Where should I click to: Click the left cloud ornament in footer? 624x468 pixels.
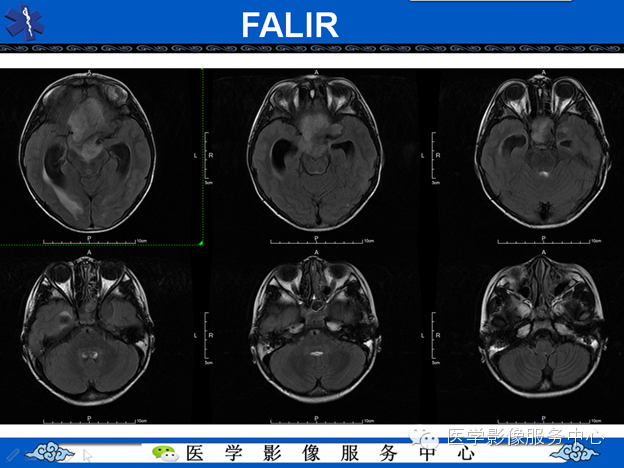click(x=49, y=452)
